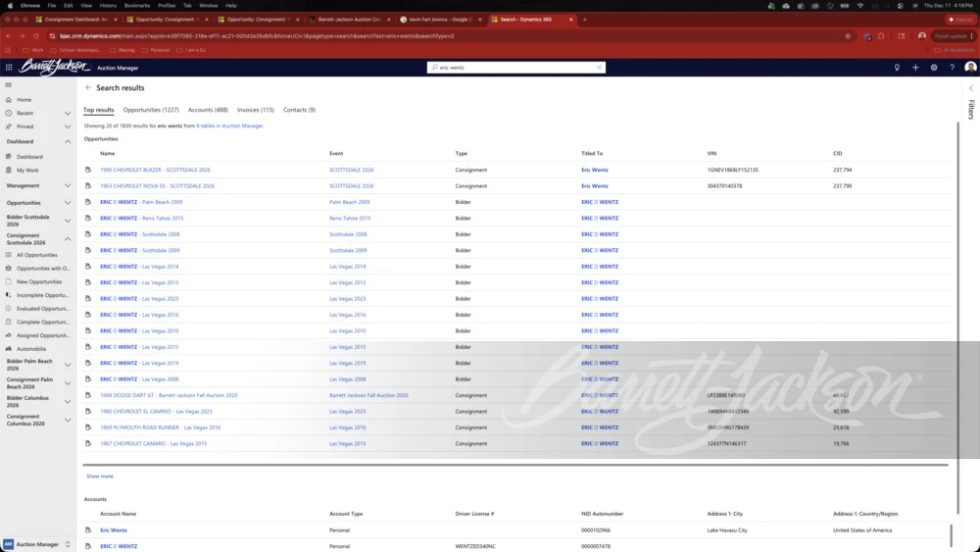The image size is (980, 552).
Task: Open the Bookmarks menu in macOS menu bar
Action: (137, 5)
